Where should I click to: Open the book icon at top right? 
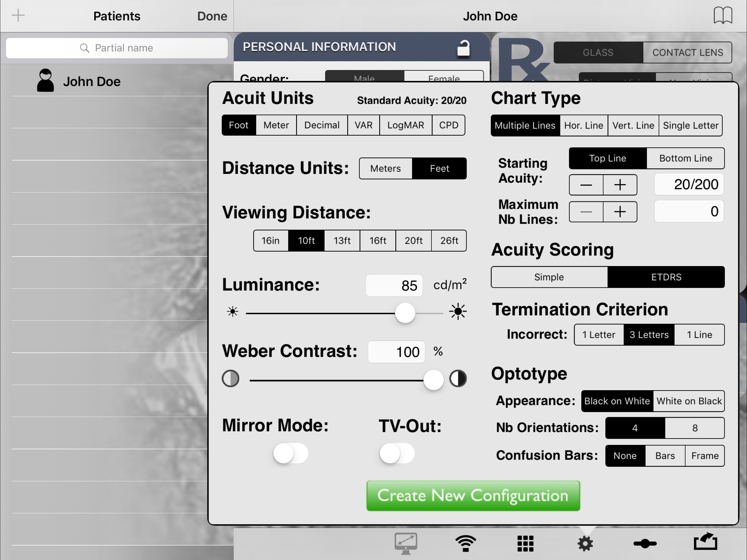point(723,16)
